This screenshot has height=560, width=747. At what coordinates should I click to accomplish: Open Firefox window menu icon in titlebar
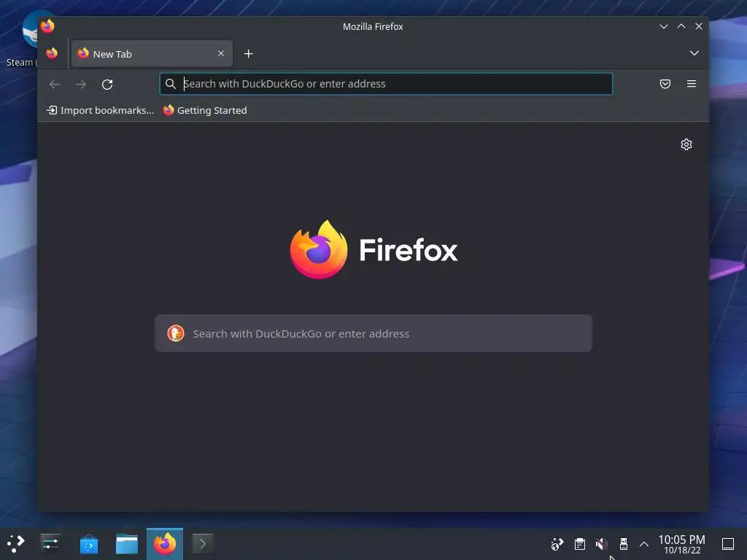[x=47, y=26]
